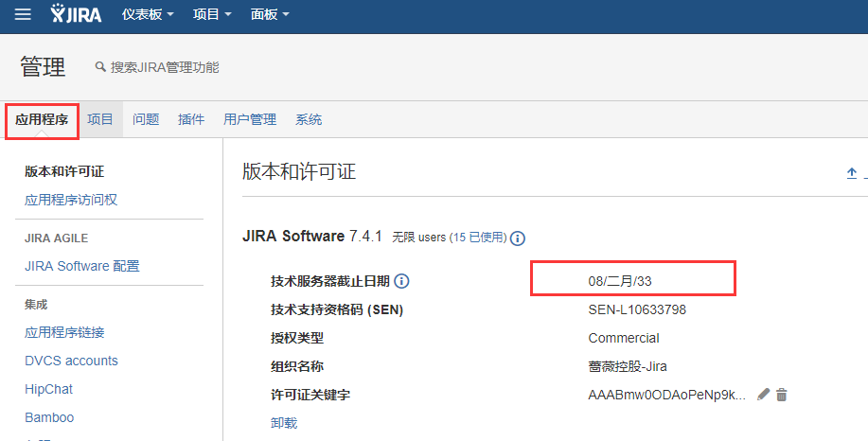Open the 面板 dropdown menu

click(x=270, y=14)
